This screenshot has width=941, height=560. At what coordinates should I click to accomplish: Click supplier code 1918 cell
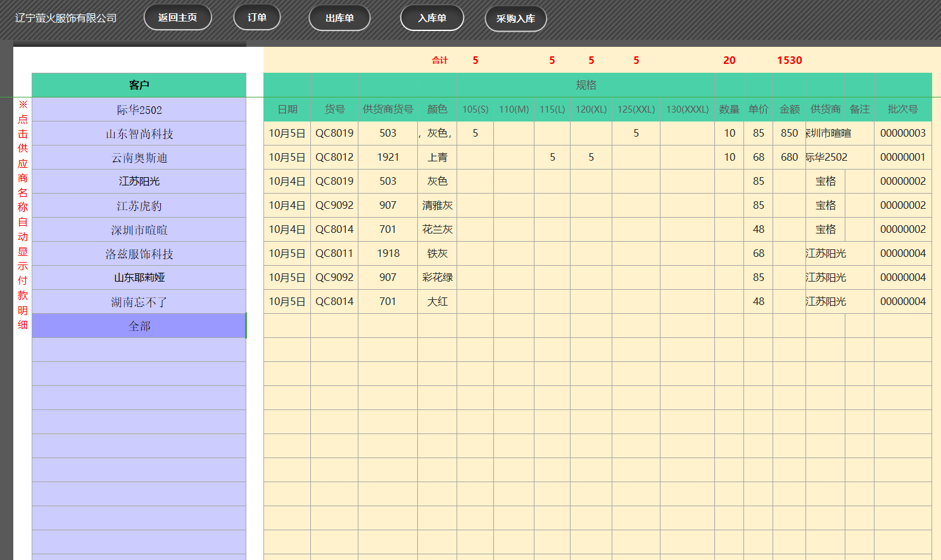(x=388, y=253)
